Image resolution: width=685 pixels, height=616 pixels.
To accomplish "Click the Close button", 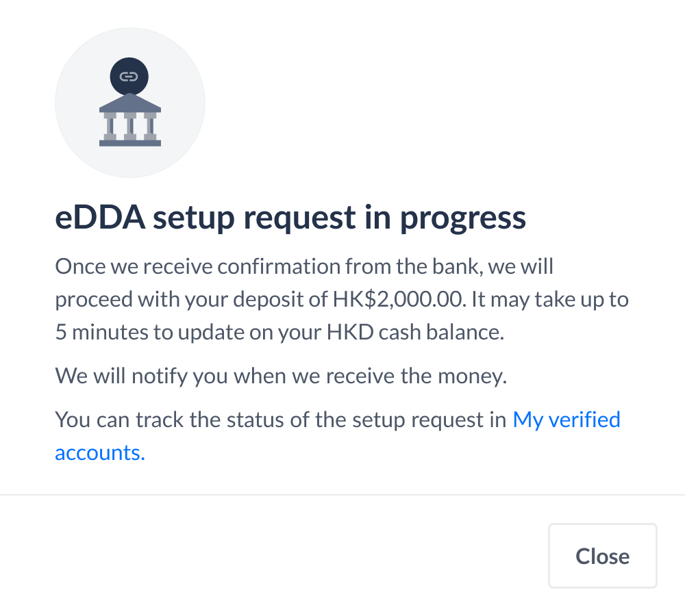I will click(602, 556).
